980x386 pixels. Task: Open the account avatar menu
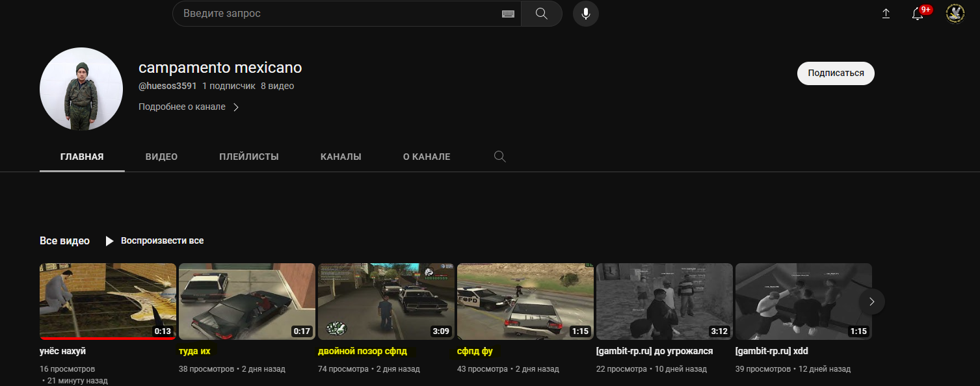click(x=955, y=14)
